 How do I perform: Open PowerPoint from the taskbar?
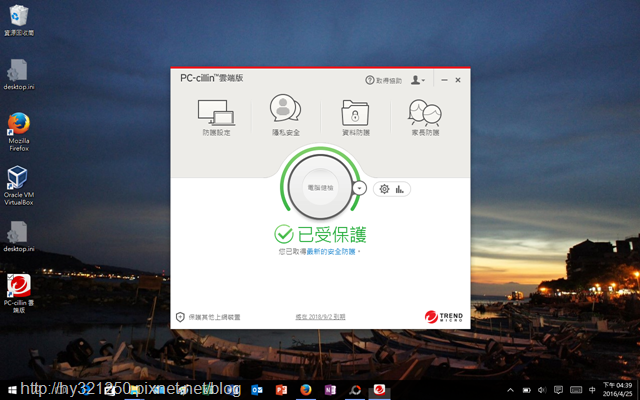coord(281,390)
